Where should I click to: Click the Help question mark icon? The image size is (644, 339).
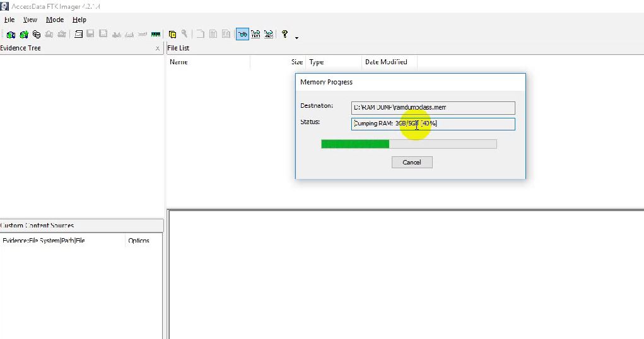[284, 34]
